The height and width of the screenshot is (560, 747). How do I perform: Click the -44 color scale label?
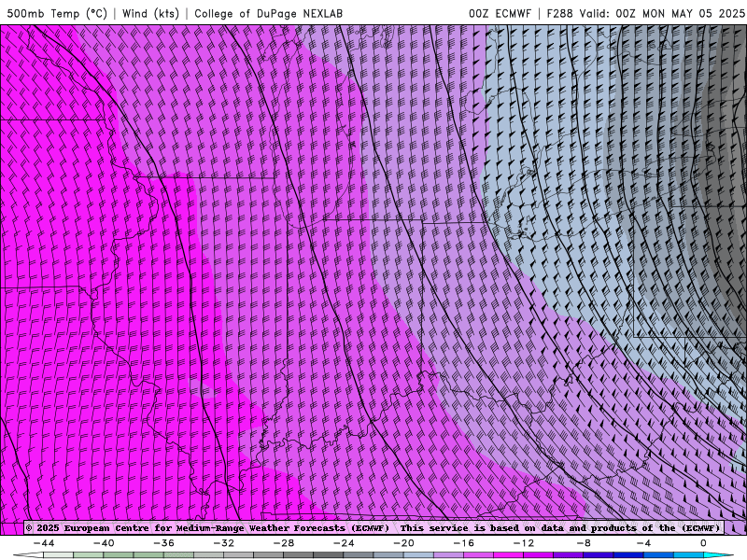click(44, 543)
